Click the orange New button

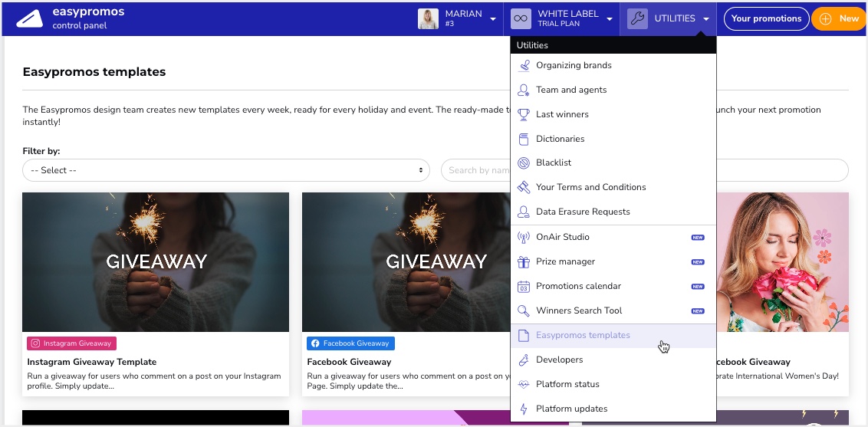click(x=840, y=19)
